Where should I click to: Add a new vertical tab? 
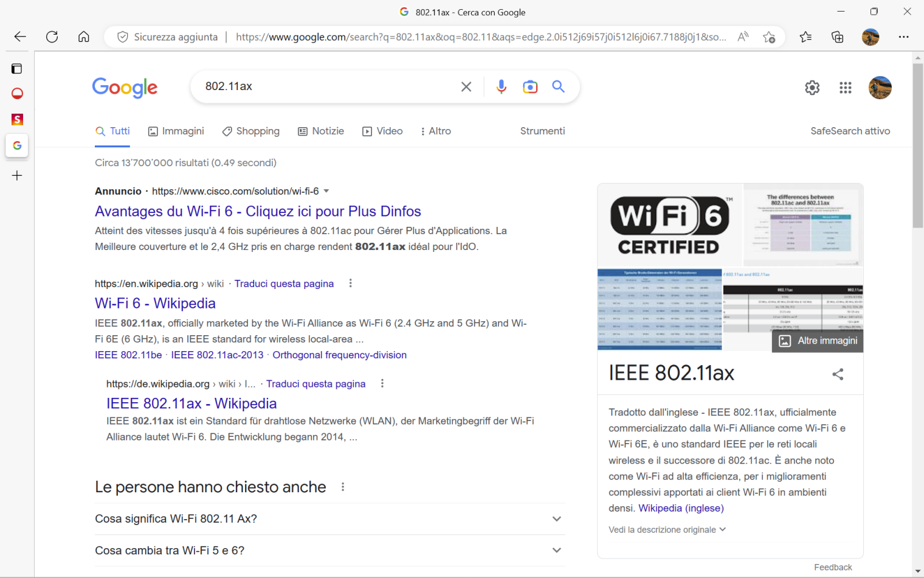(17, 176)
